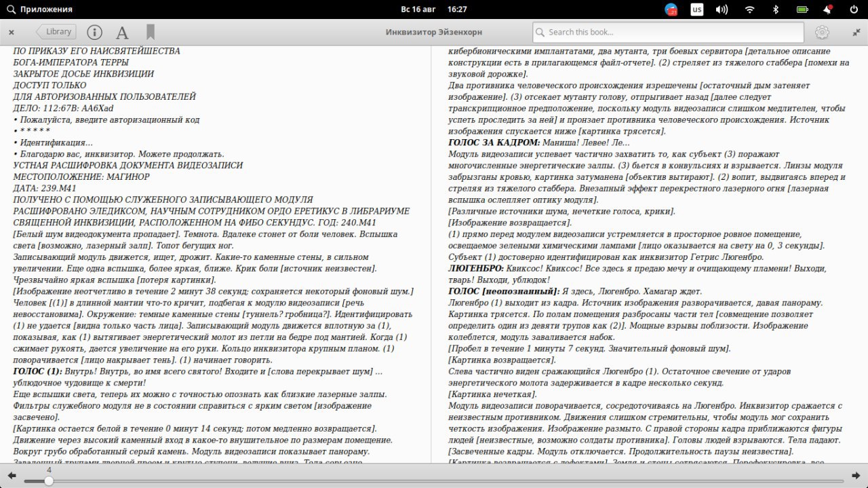Open the session power menu icon

pyautogui.click(x=854, y=10)
